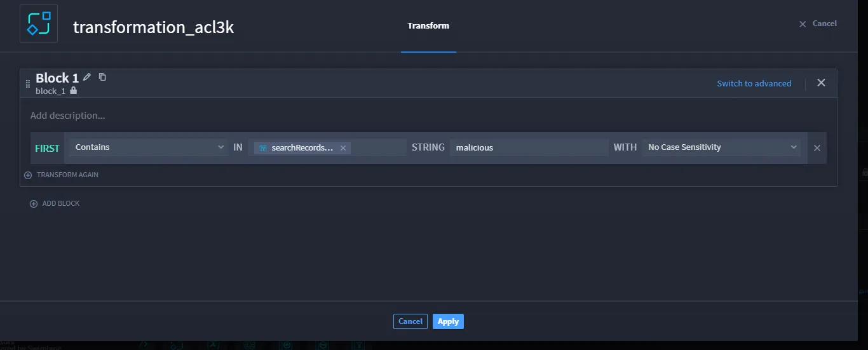Click TRANSFORM AGAIN
Screen dimensions: 868x350
(x=67, y=175)
